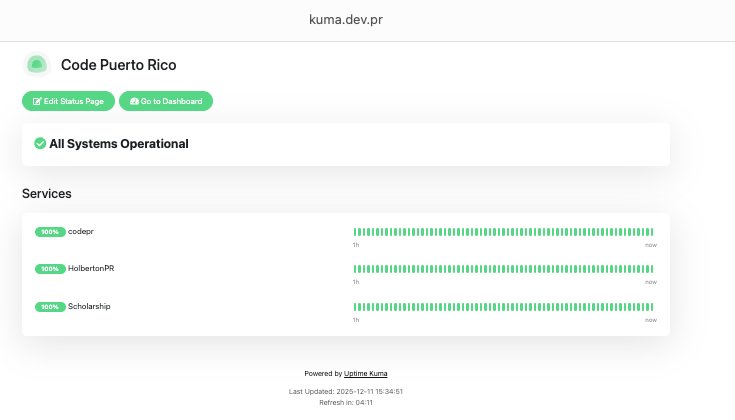Click the Last Updated timestamp text

pos(346,391)
